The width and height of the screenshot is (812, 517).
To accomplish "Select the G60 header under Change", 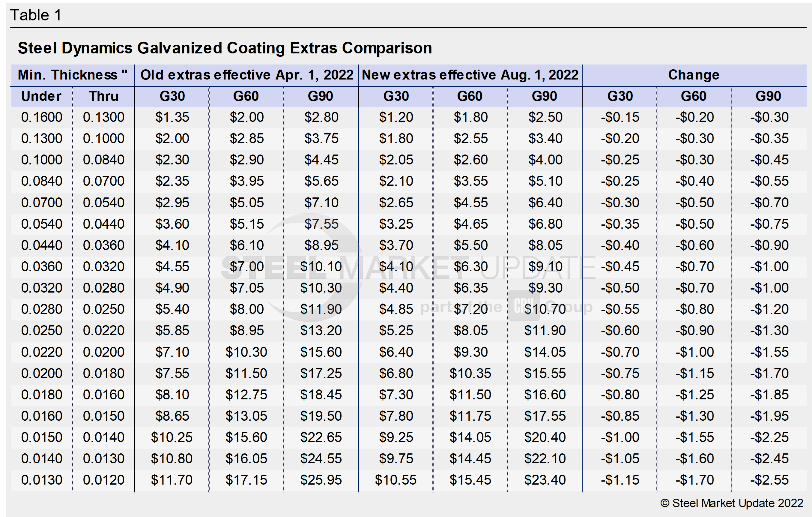I will pyautogui.click(x=694, y=97).
